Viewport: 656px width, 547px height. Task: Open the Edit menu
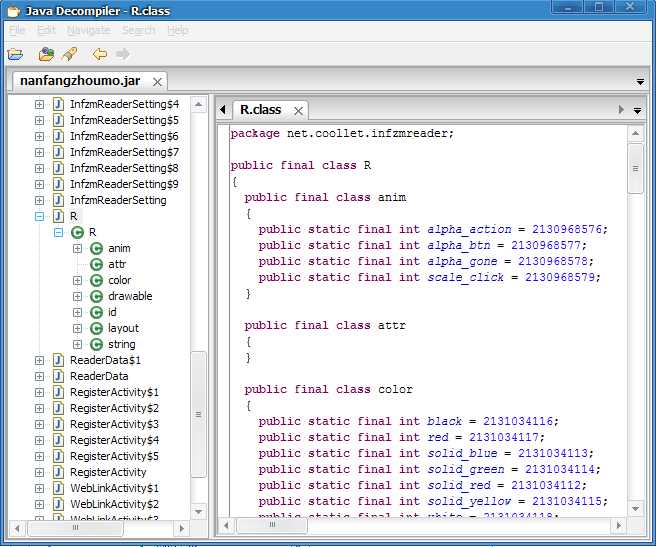coord(46,30)
